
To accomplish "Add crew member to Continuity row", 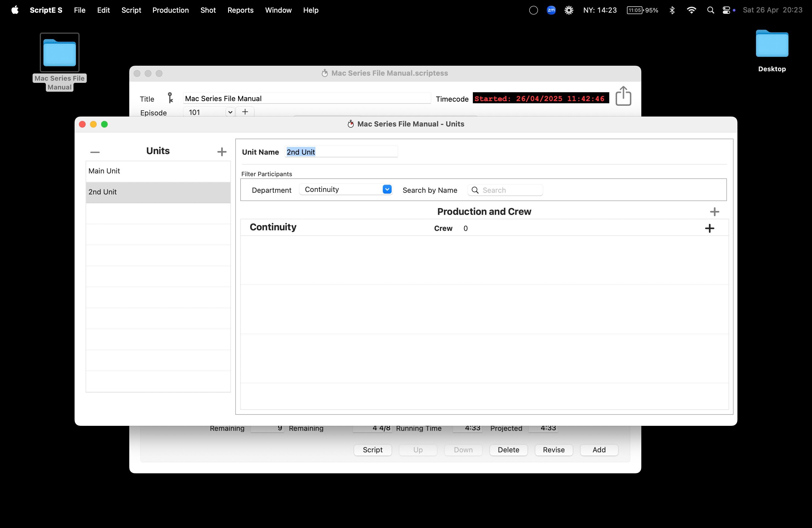I will pos(710,228).
